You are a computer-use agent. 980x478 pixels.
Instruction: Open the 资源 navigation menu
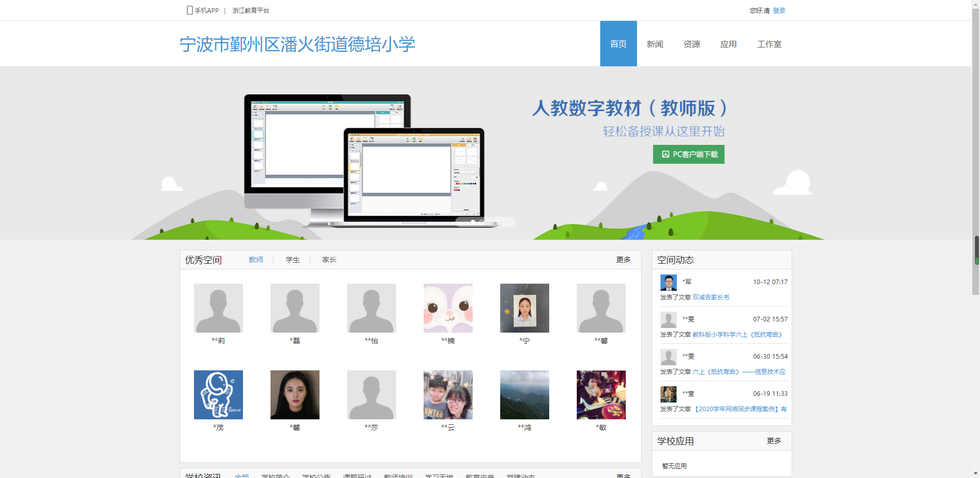692,44
